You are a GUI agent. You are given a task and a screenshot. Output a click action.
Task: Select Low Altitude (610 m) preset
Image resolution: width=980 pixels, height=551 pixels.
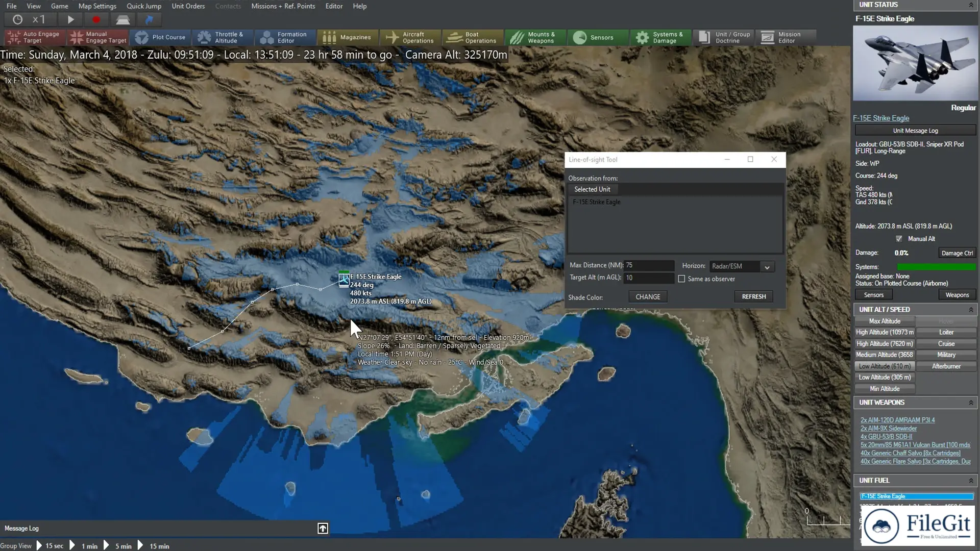pyautogui.click(x=885, y=366)
